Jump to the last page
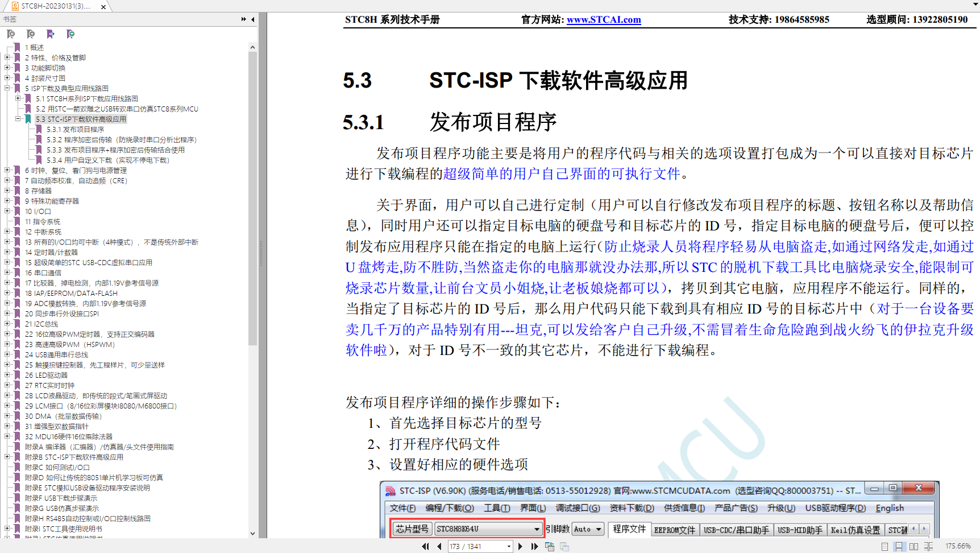The width and height of the screenshot is (980, 553). [534, 546]
